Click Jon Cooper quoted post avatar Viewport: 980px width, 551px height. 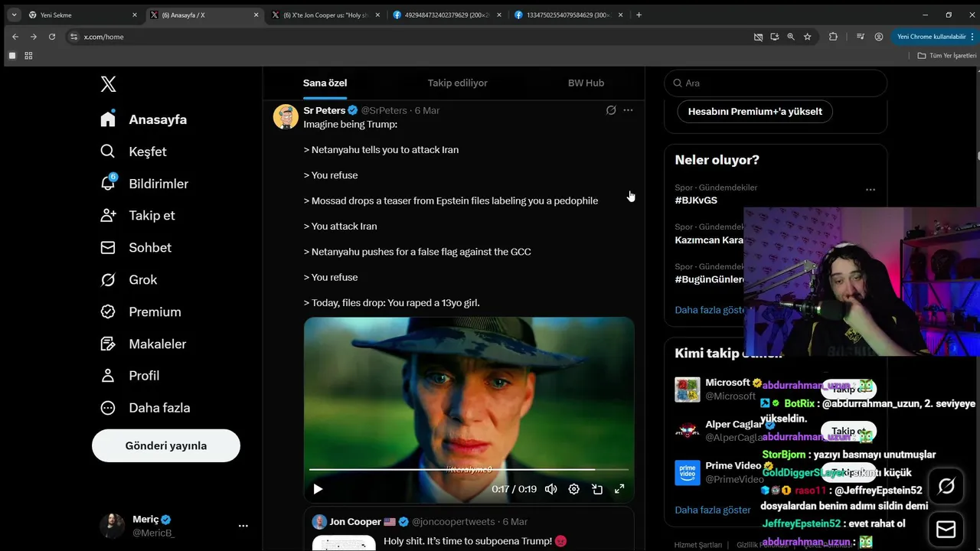(x=319, y=522)
